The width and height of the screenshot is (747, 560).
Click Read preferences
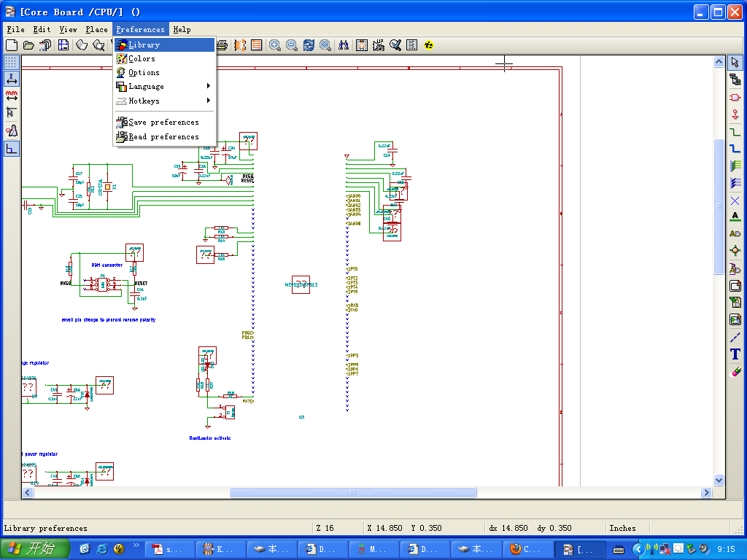pyautogui.click(x=163, y=137)
